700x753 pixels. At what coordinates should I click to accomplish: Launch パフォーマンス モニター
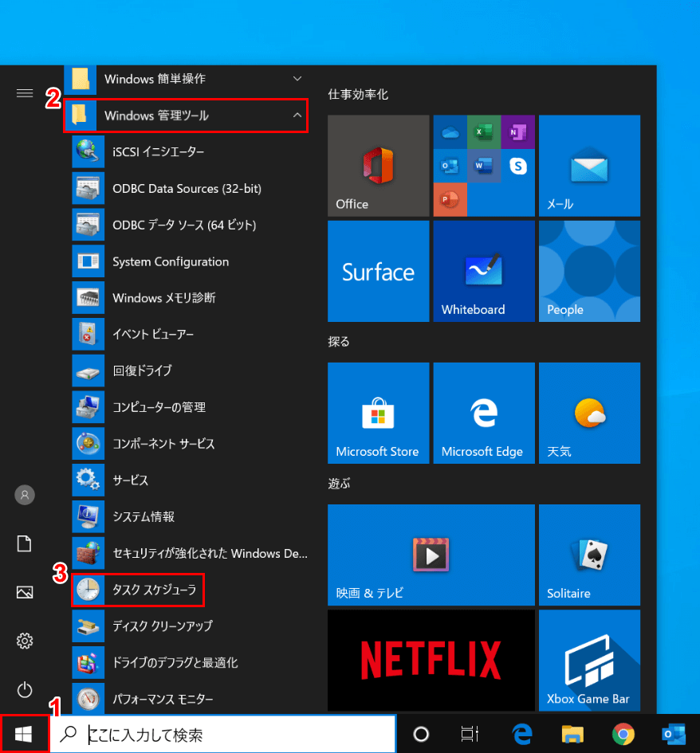(190, 699)
